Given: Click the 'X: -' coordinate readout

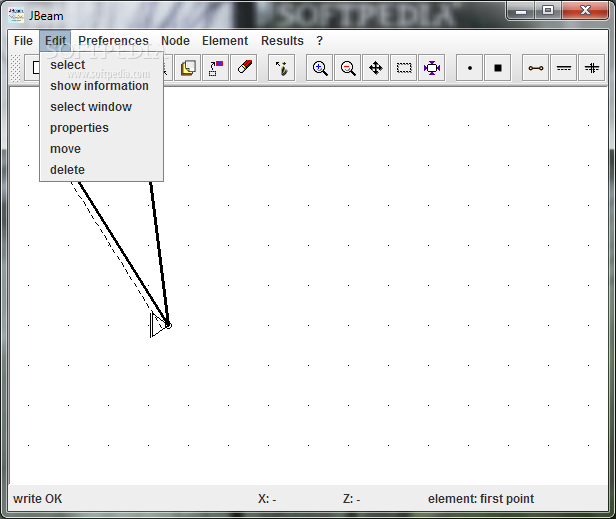Looking at the screenshot, I should [267, 499].
